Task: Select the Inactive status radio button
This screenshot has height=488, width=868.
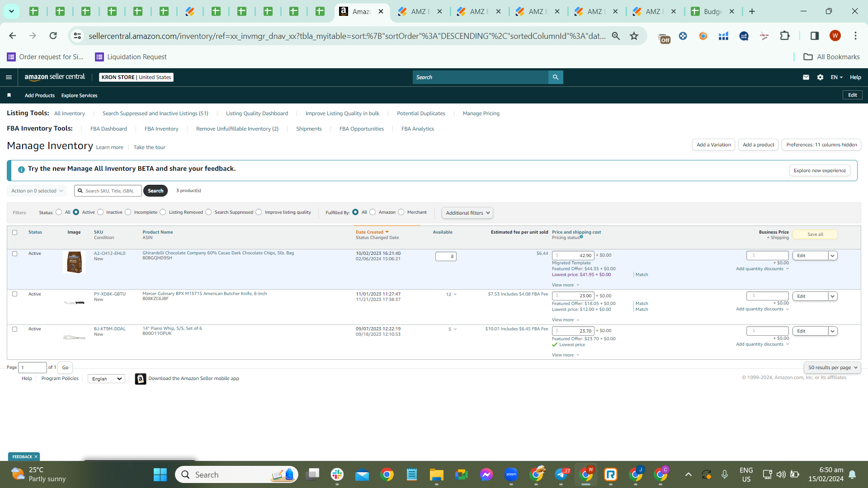Action: 100,212
